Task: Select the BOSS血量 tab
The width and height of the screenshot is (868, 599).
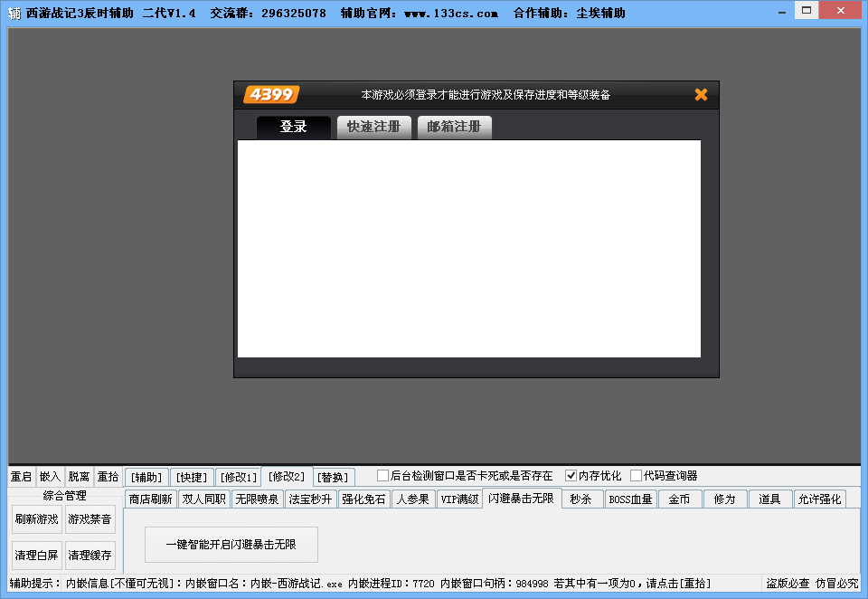Action: pos(630,499)
